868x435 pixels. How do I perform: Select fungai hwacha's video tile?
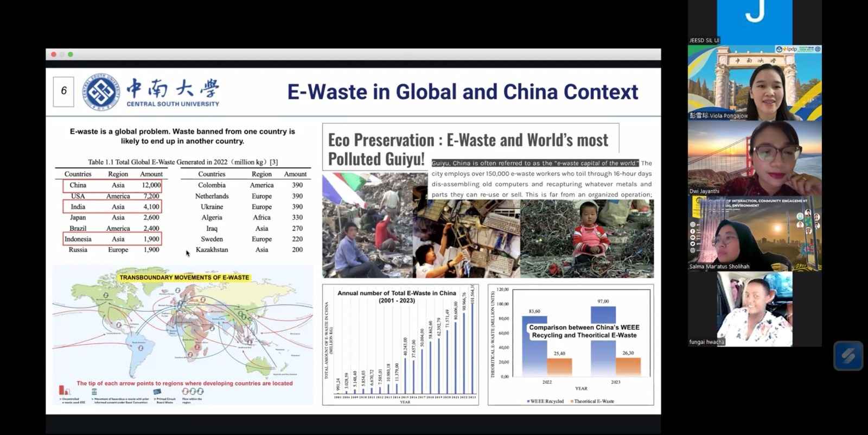[754, 308]
